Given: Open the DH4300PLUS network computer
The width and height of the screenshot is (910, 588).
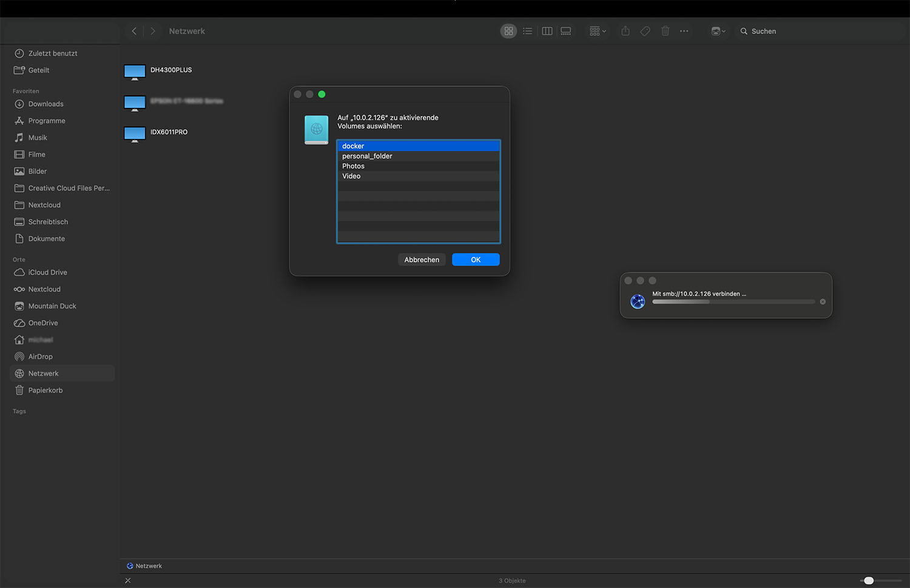Looking at the screenshot, I should 158,70.
